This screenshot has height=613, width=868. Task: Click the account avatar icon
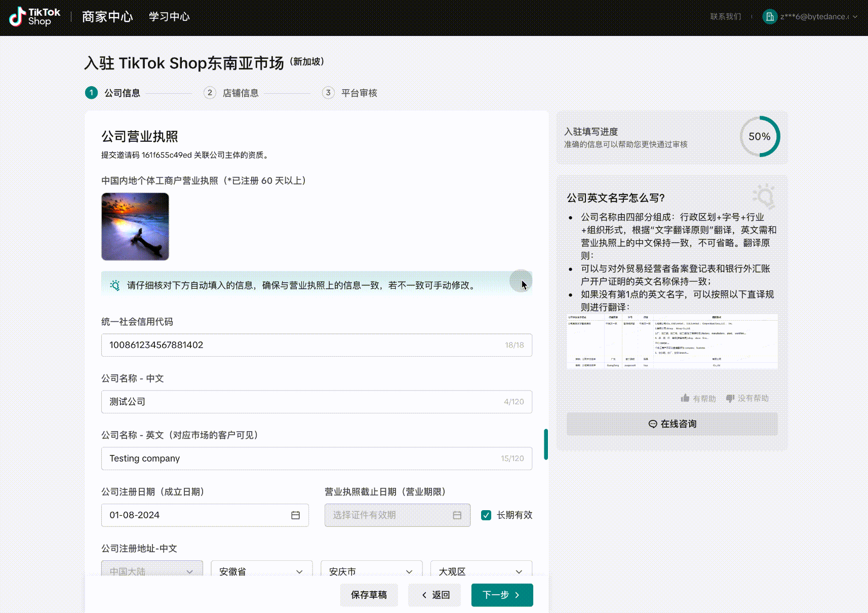click(x=769, y=17)
